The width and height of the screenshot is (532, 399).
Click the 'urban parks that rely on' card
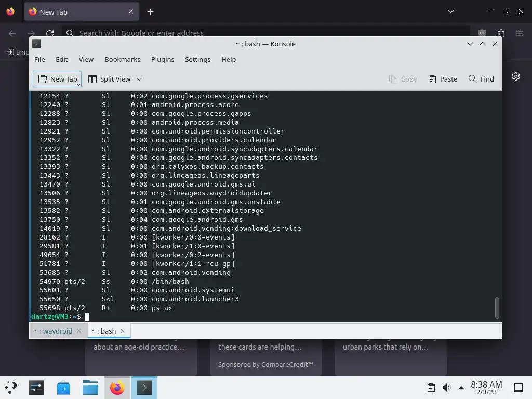(x=391, y=357)
